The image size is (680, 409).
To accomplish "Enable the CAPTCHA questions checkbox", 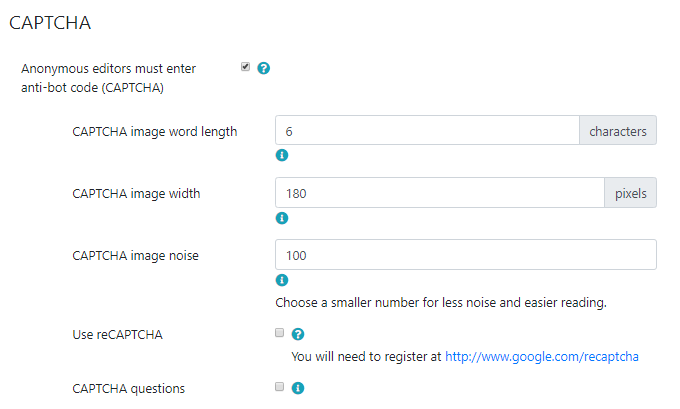I will click(x=280, y=387).
